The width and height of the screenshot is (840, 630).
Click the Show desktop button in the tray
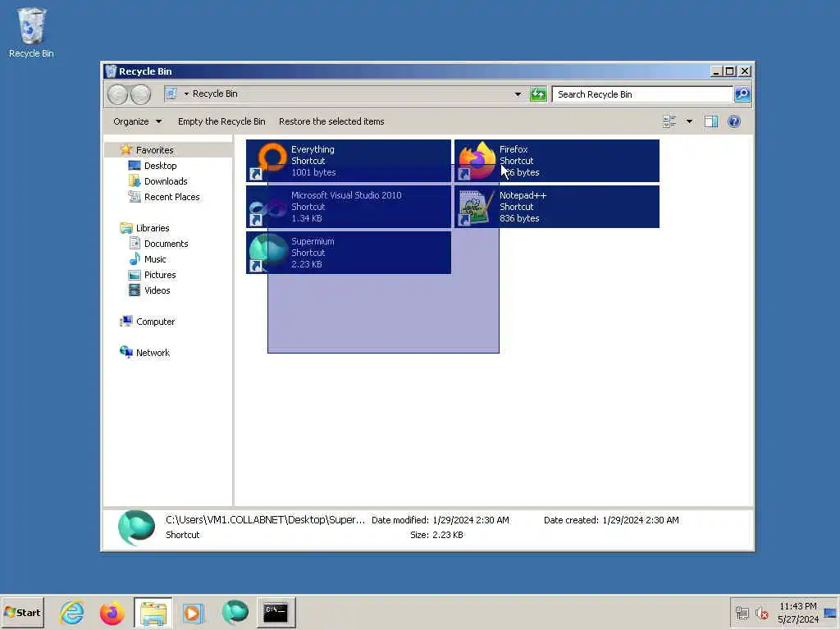click(830, 613)
